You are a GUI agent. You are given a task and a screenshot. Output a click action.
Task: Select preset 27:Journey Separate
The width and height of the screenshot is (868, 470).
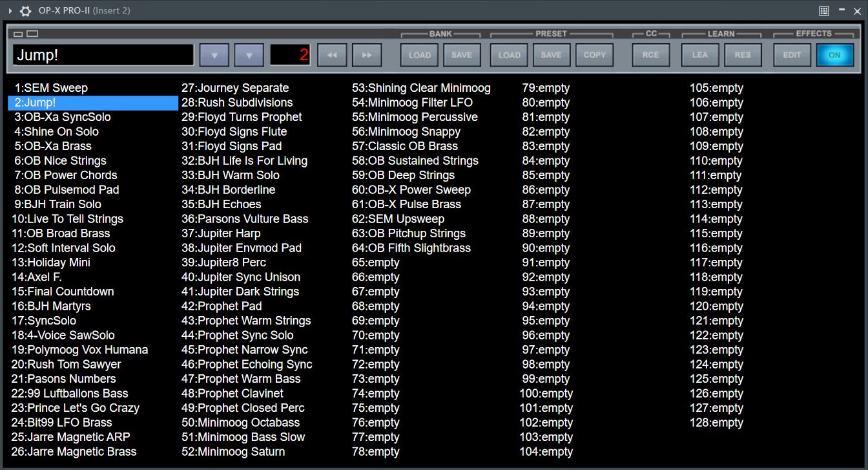(235, 88)
